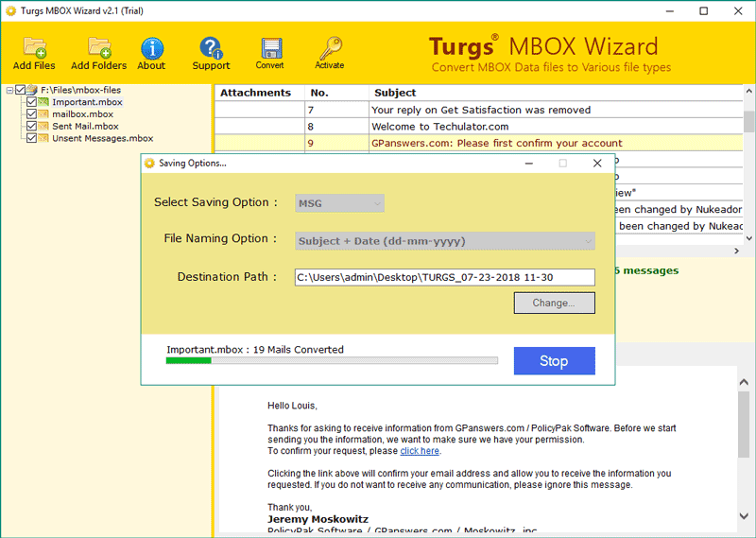Click the down arrow of the mail list scrollbar

point(748,238)
